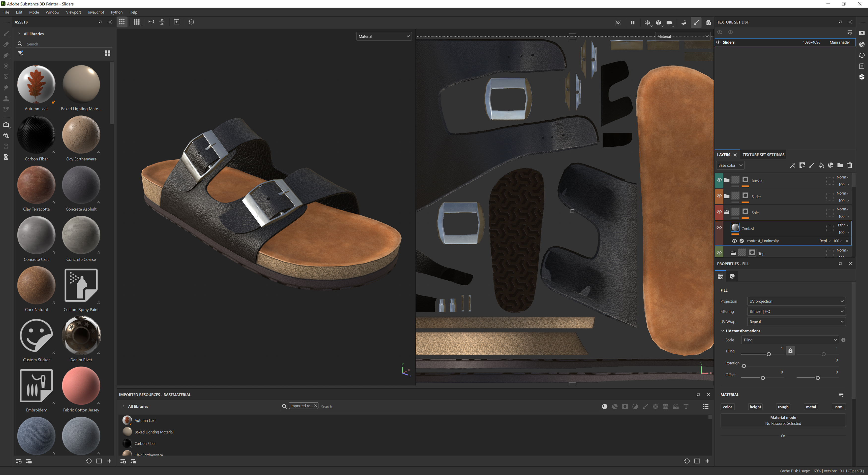Click the rough channel button in Material panel
The image size is (868, 475).
[x=783, y=407]
